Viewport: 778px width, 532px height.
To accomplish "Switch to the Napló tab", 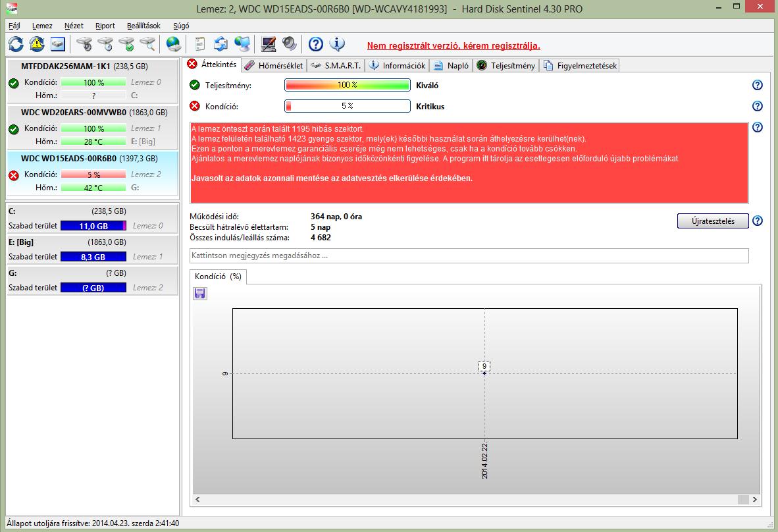I will coord(452,65).
